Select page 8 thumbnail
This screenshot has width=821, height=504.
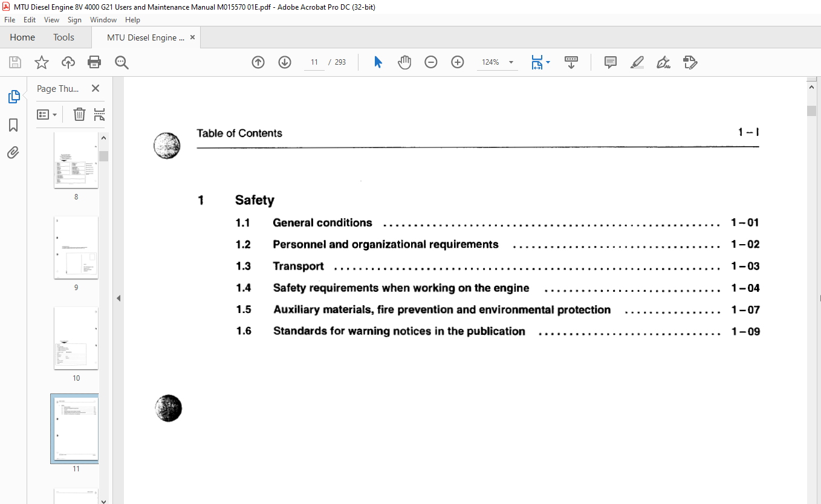pyautogui.click(x=76, y=160)
